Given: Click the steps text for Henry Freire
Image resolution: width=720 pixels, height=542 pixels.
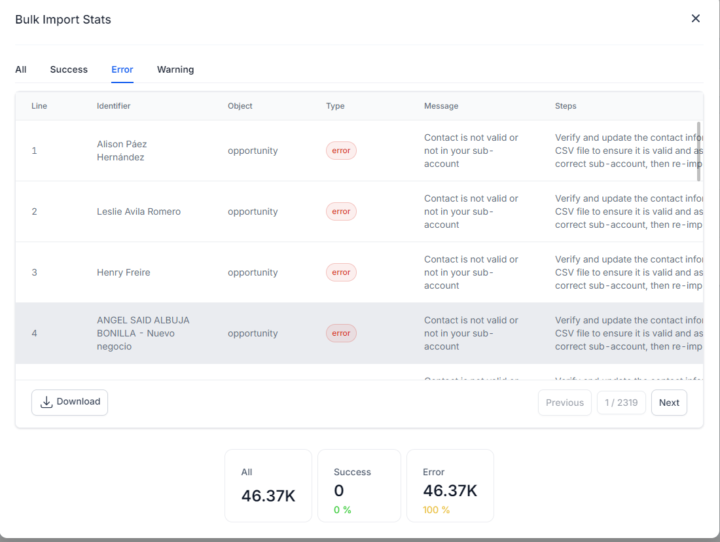Looking at the screenshot, I should pos(629,272).
